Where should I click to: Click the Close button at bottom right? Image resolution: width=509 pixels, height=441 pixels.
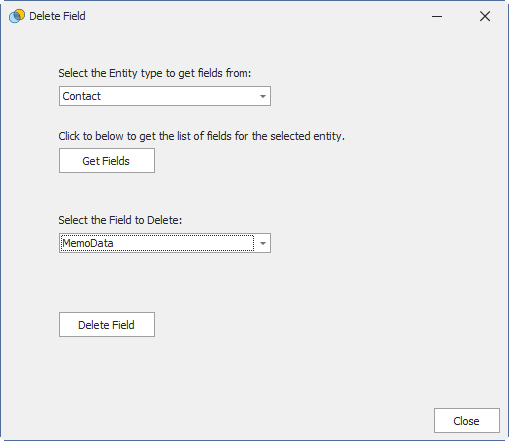[x=467, y=421]
